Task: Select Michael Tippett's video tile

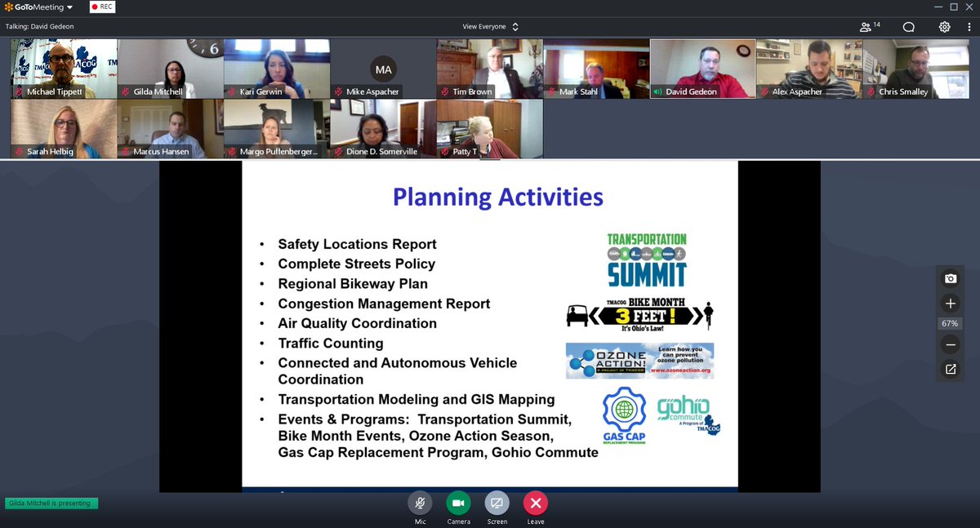Action: (x=64, y=69)
